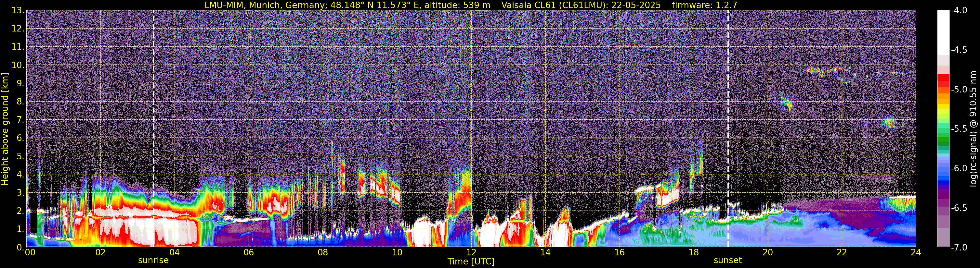
Task: Click the '20' time axis tick label
Action: (x=768, y=252)
